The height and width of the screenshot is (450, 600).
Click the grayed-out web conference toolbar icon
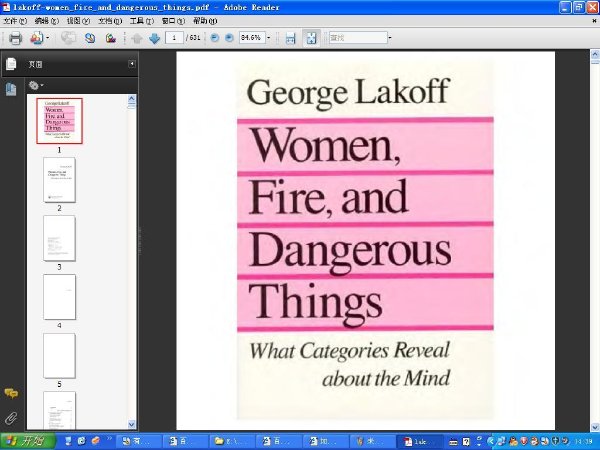[68, 38]
